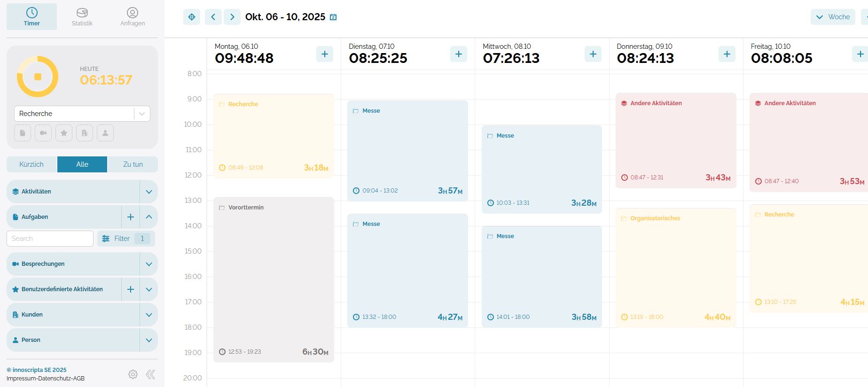
Task: Open the Filter button
Action: tap(126, 239)
